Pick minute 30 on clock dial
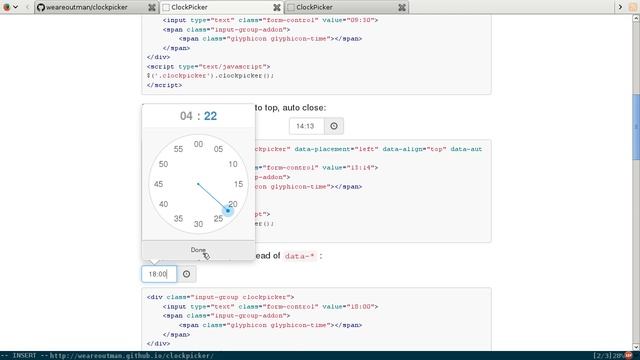Screen dimensions: 640x360 pyautogui.click(x=198, y=224)
